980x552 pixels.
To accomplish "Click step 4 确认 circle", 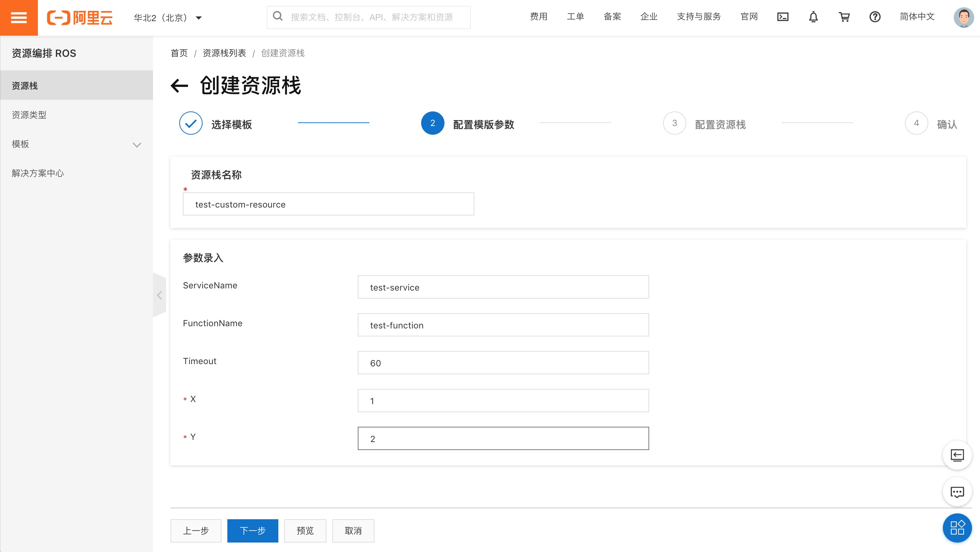I will (x=916, y=123).
